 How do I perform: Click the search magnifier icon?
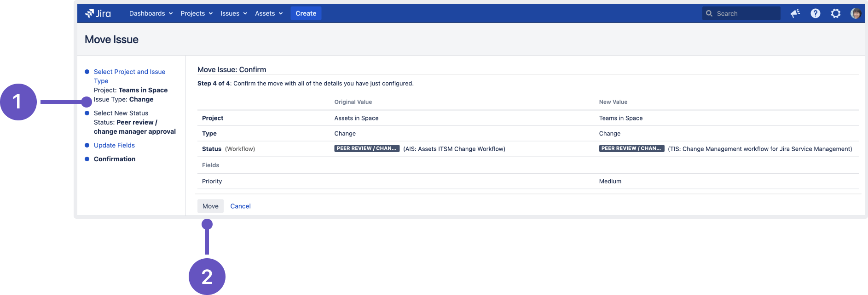click(x=709, y=13)
